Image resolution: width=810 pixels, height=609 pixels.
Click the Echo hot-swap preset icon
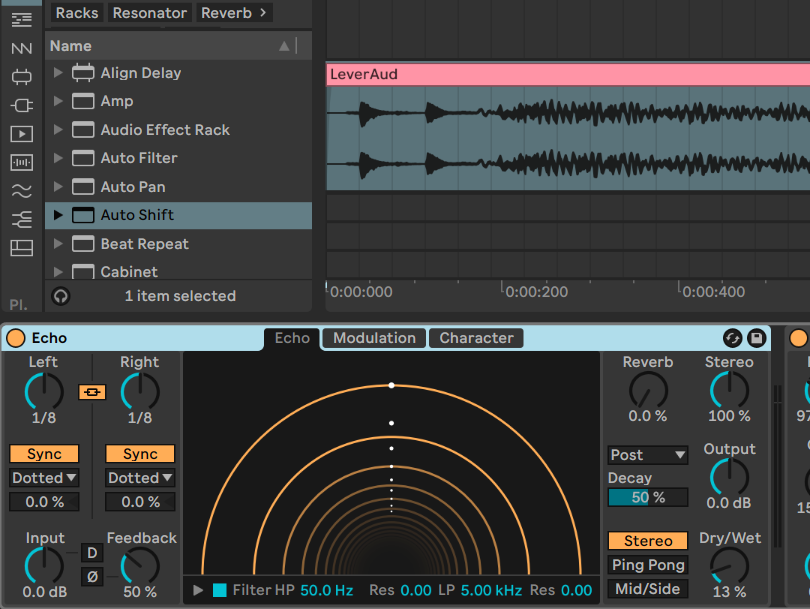coord(733,338)
